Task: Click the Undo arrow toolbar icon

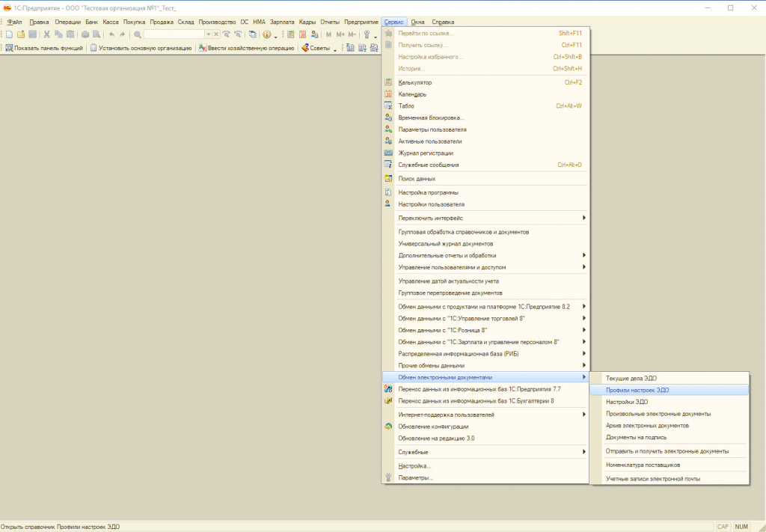Action: pos(111,34)
